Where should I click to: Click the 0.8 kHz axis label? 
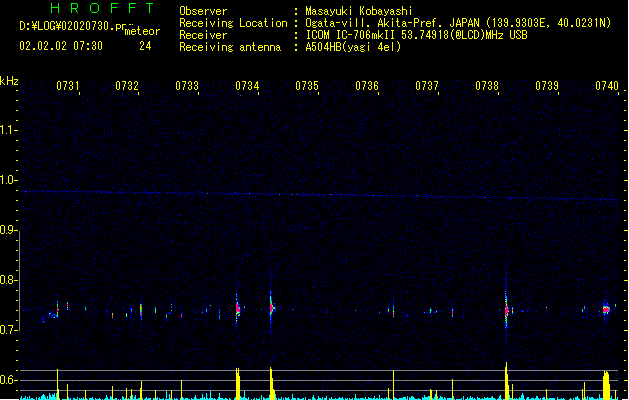pos(8,280)
